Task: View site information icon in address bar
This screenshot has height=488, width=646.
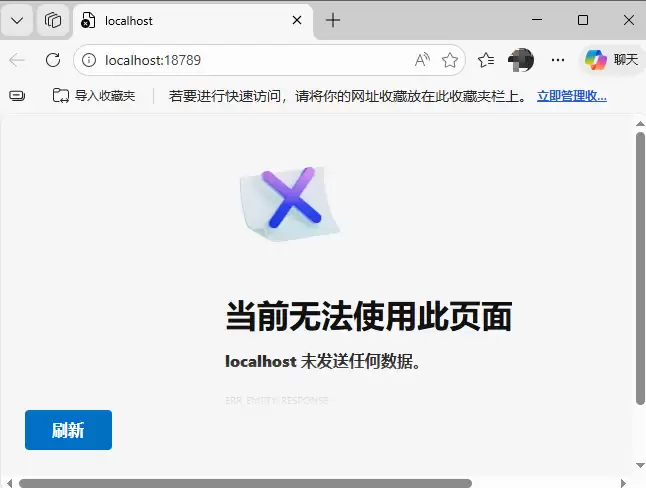Action: [89, 60]
